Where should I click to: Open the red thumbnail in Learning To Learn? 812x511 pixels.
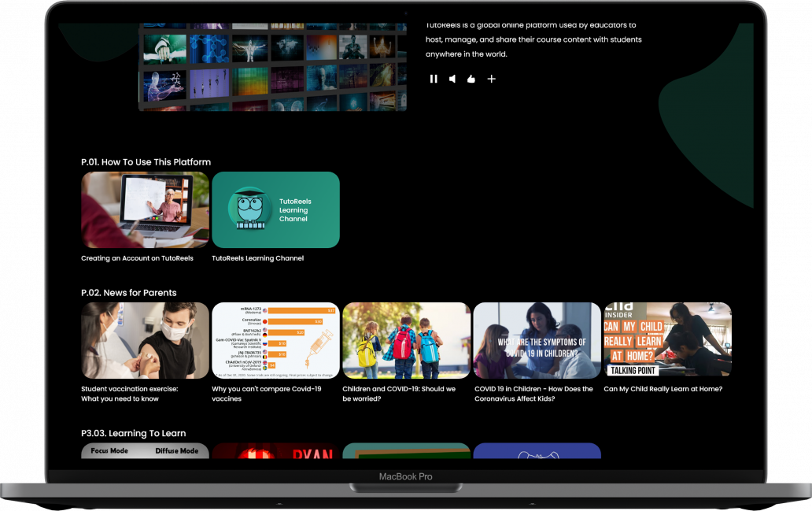point(275,451)
